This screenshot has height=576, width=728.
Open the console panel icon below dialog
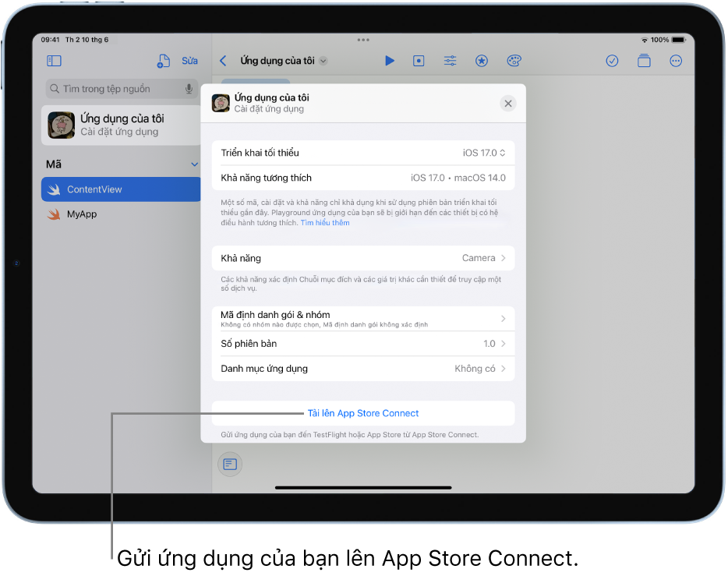[x=230, y=464]
